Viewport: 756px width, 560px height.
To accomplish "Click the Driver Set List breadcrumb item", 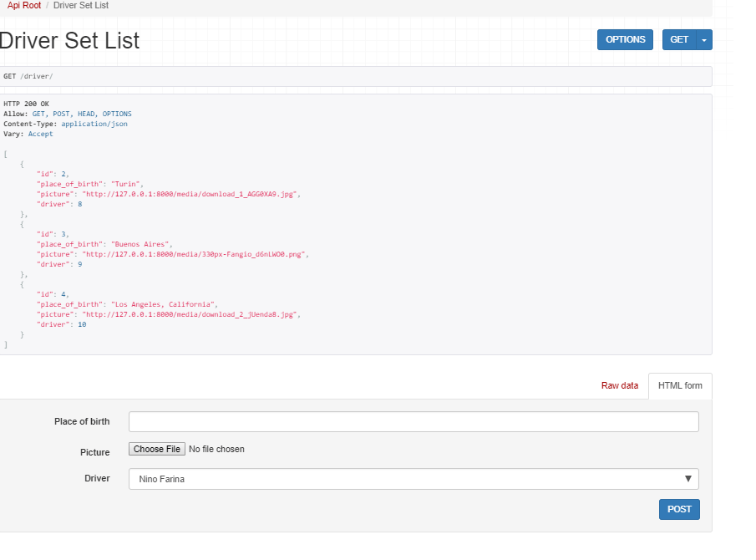I will pyautogui.click(x=81, y=5).
